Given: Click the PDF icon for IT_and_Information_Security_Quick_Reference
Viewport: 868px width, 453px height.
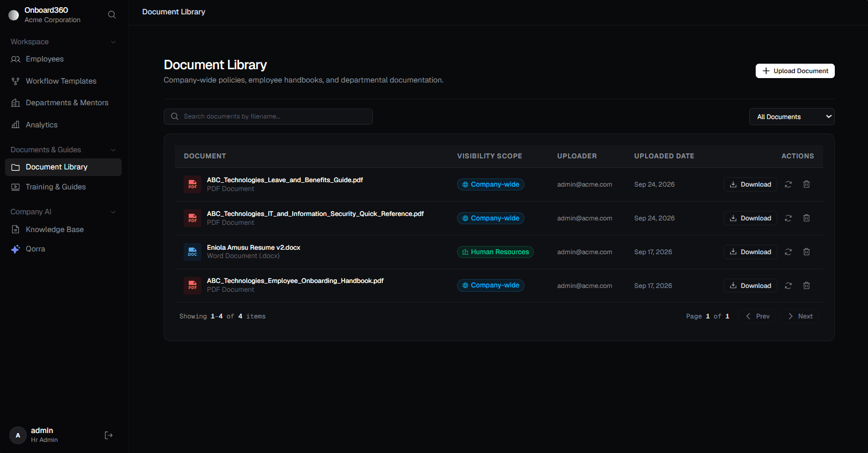Looking at the screenshot, I should 193,218.
